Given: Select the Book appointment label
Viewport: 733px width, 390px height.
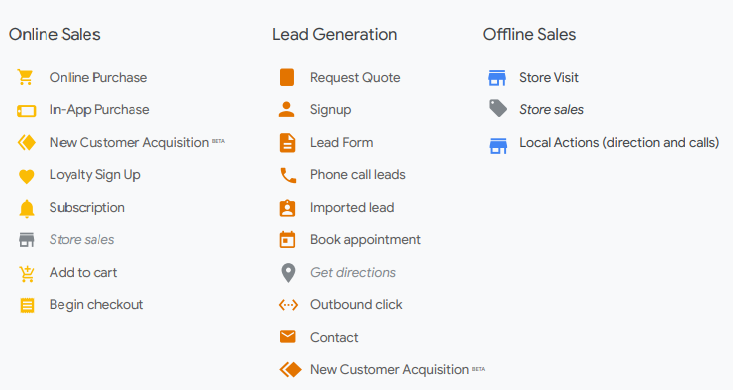Looking at the screenshot, I should click(x=365, y=239).
